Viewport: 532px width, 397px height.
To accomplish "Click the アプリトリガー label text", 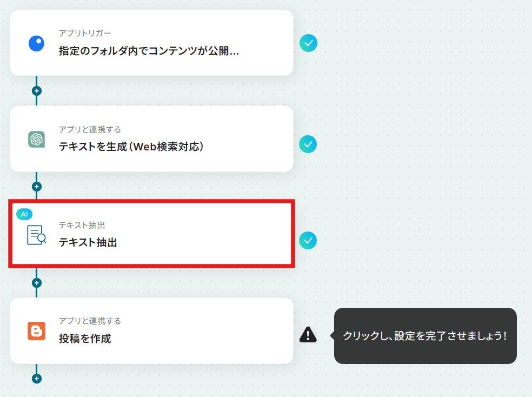I will (85, 33).
